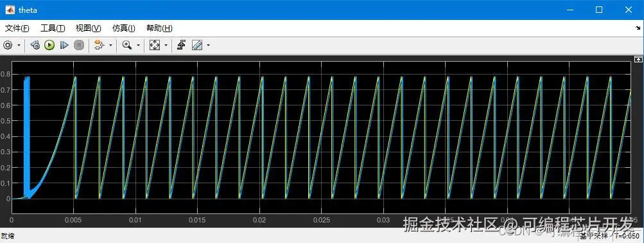
Task: Run the simulation with the green play button
Action: pyautogui.click(x=49, y=45)
